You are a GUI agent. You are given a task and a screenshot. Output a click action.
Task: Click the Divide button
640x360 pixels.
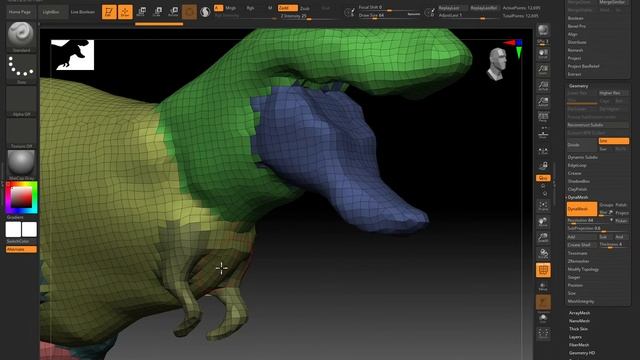tap(582, 145)
